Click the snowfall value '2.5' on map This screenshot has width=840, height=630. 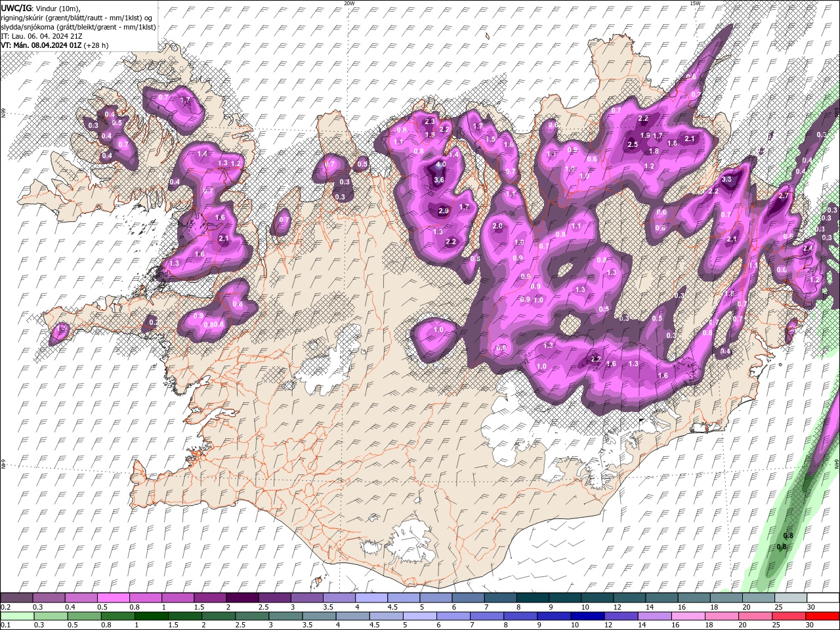633,144
